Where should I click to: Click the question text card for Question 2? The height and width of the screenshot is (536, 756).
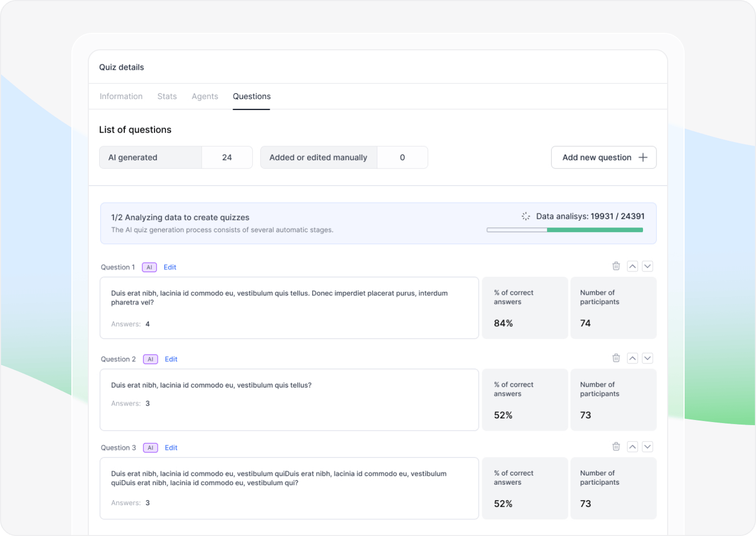(x=289, y=399)
